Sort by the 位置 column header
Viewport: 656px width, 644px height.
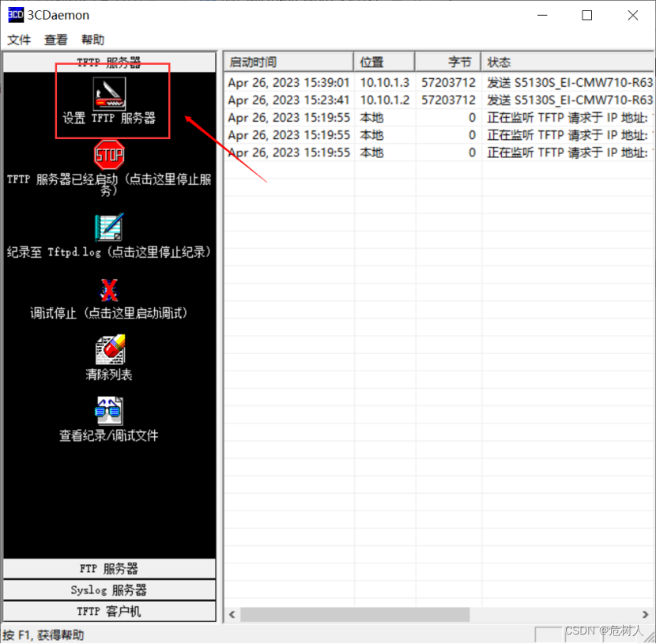coord(384,62)
